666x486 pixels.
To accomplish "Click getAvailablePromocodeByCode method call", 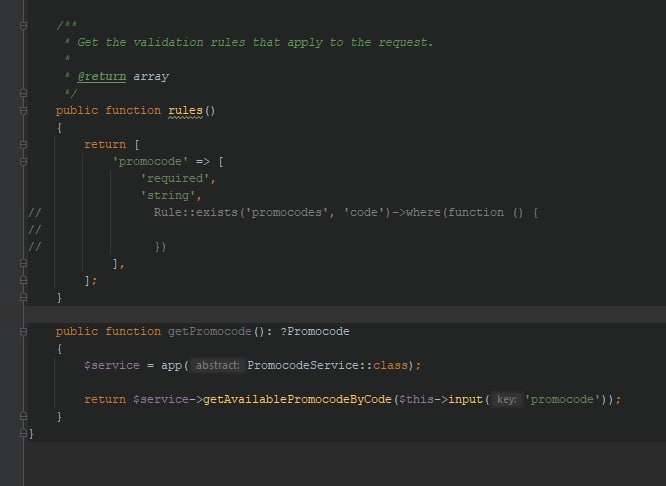I will [x=297, y=400].
